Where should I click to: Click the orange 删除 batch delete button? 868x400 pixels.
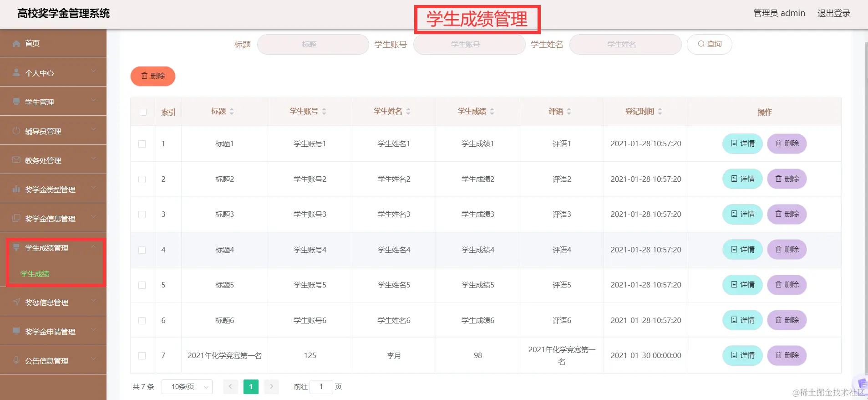tap(153, 76)
